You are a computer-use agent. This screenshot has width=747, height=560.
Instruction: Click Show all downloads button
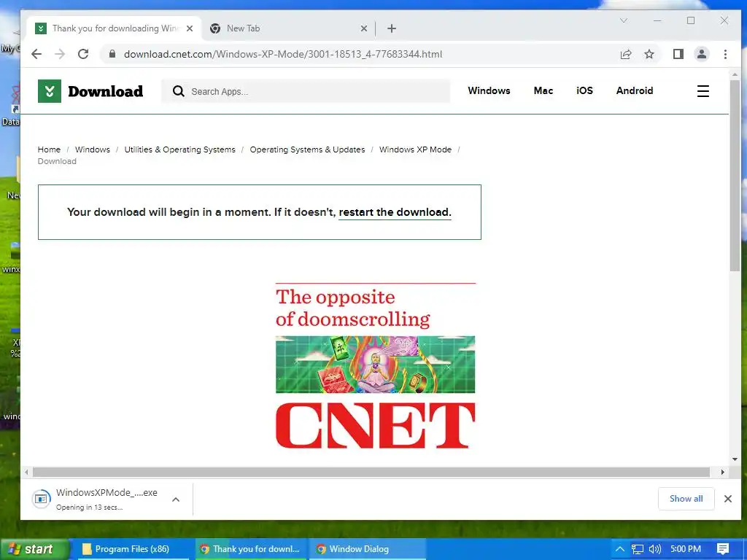[x=686, y=499]
